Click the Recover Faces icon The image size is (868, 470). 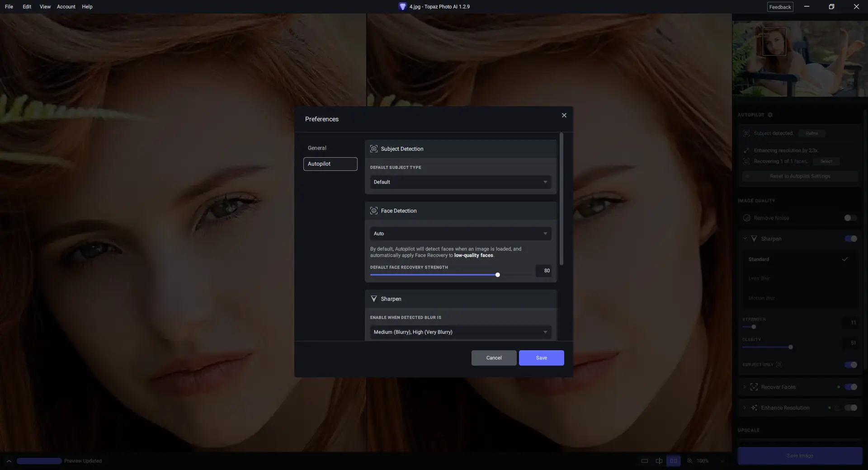(x=754, y=387)
